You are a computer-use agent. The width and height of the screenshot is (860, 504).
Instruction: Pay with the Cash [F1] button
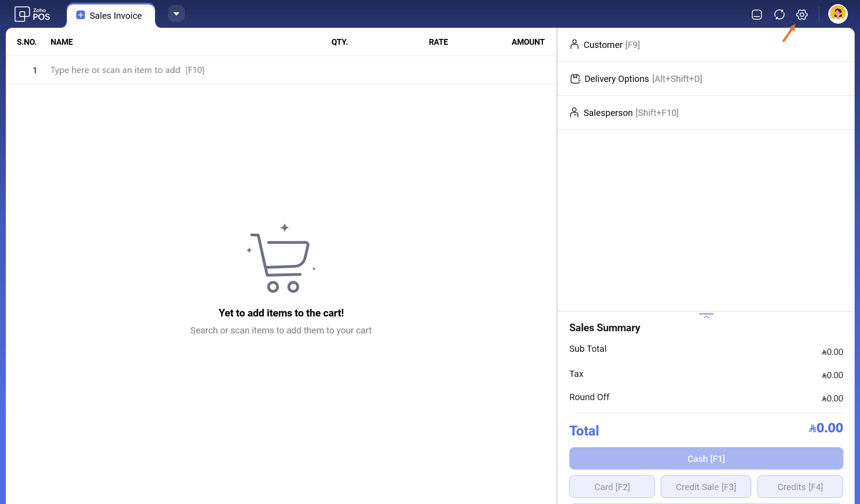[706, 459]
